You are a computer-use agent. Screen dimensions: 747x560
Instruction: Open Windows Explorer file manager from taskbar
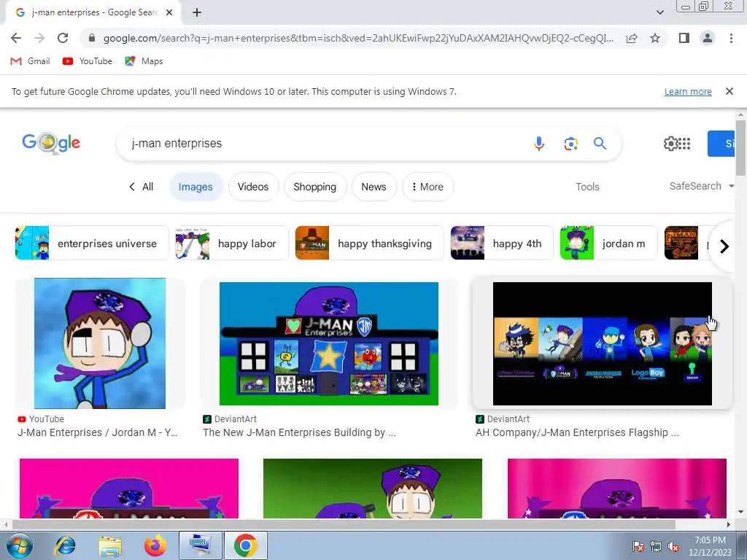(x=110, y=545)
